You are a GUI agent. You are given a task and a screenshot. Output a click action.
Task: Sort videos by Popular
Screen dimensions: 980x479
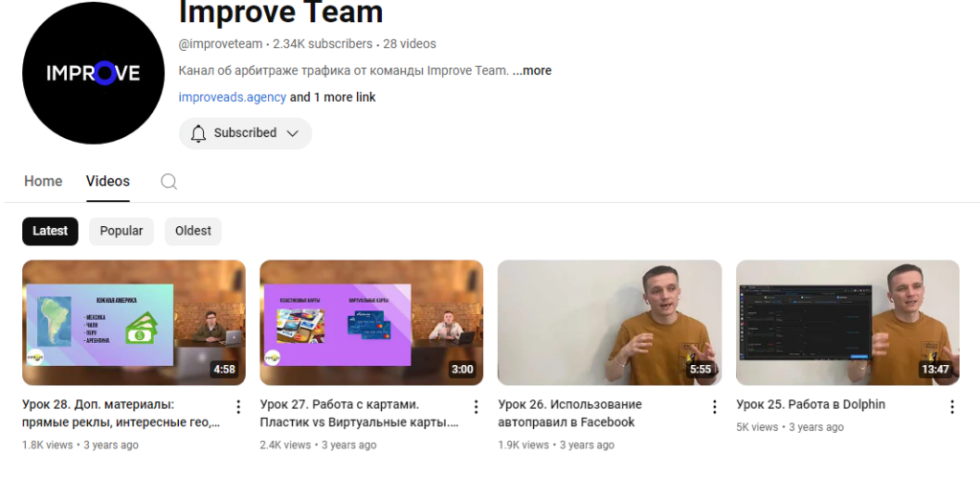(x=122, y=231)
